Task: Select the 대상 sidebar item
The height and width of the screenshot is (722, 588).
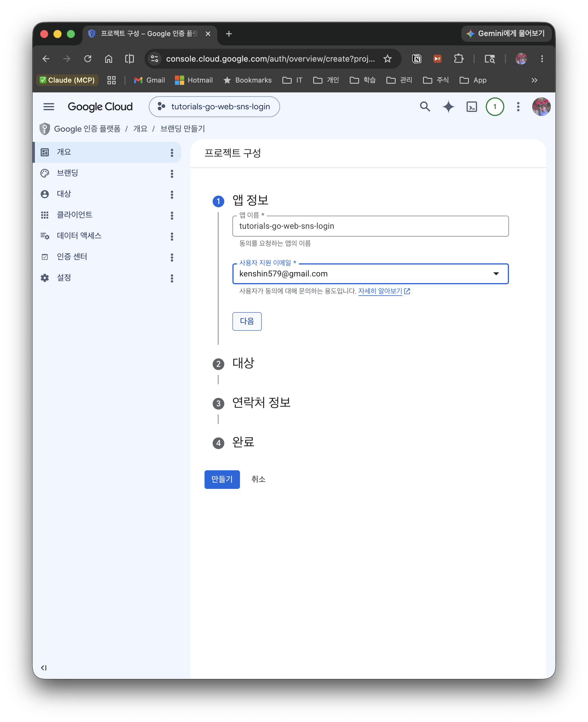Action: (107, 194)
